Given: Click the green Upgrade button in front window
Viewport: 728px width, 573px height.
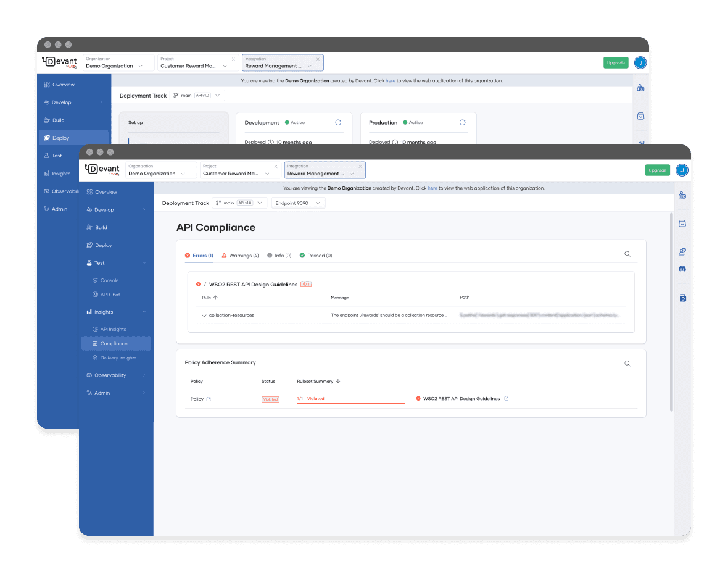Looking at the screenshot, I should coord(657,170).
